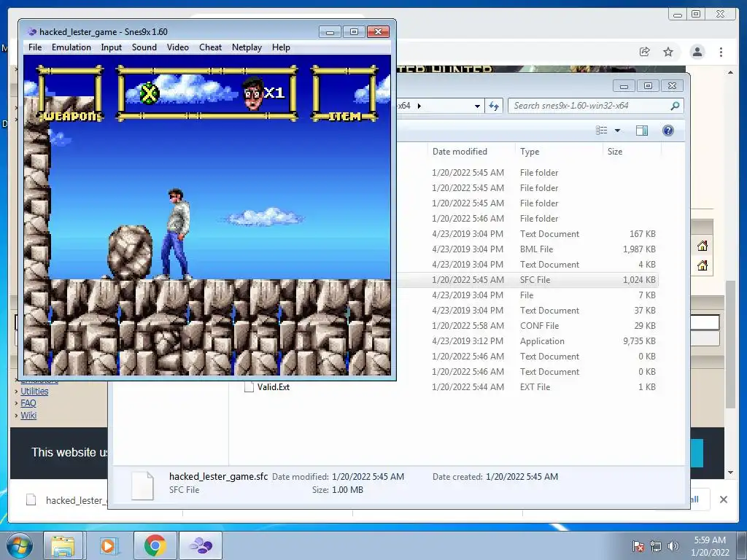Open the Windows Start menu
Screen dimensions: 747x560
[x=20, y=545]
